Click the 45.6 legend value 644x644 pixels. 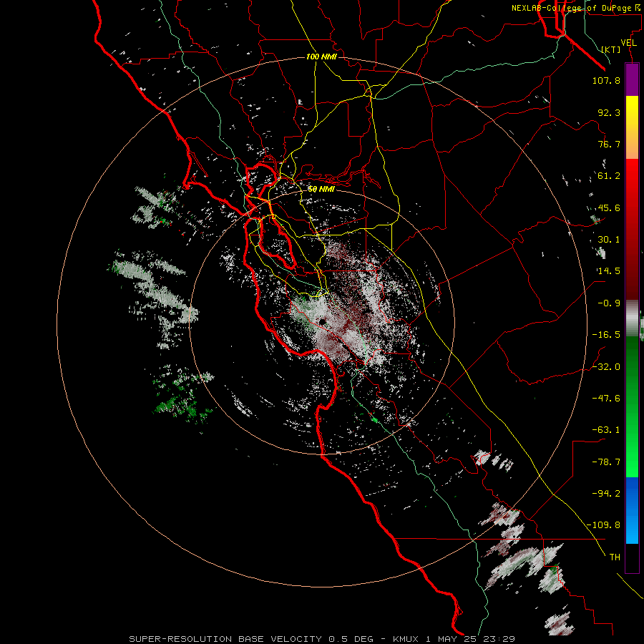(x=609, y=208)
